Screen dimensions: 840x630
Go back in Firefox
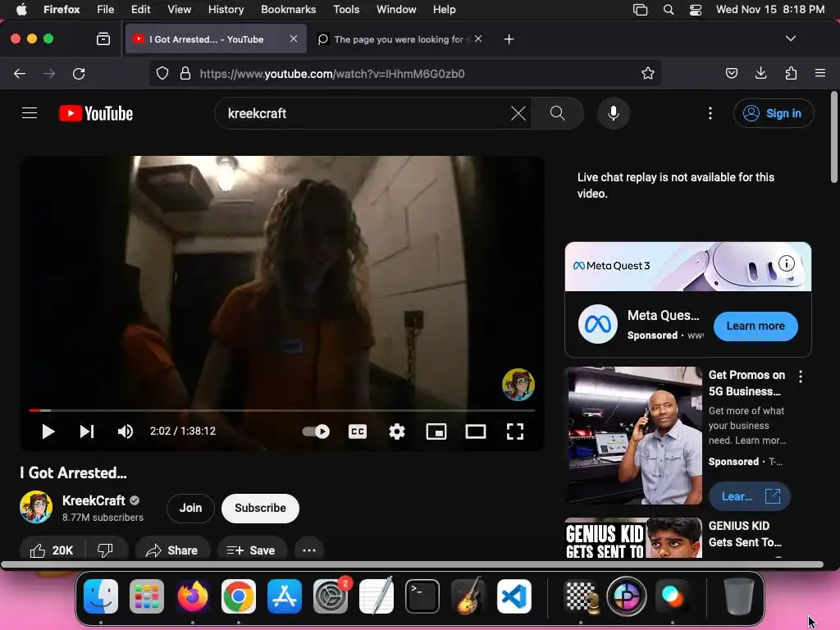pos(20,73)
